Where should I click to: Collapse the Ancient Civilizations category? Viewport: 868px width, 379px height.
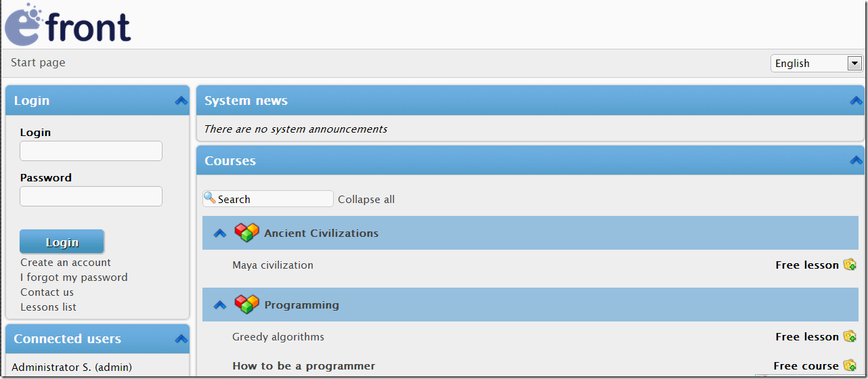[219, 233]
